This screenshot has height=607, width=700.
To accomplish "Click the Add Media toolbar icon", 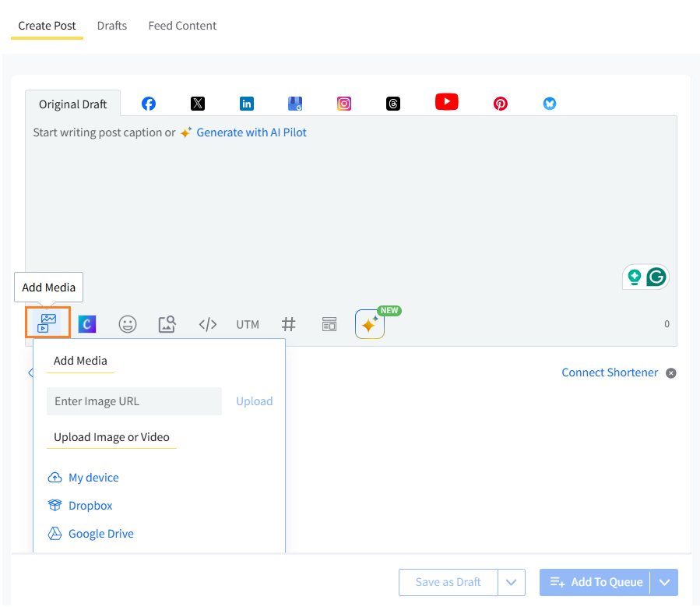I will (47, 323).
